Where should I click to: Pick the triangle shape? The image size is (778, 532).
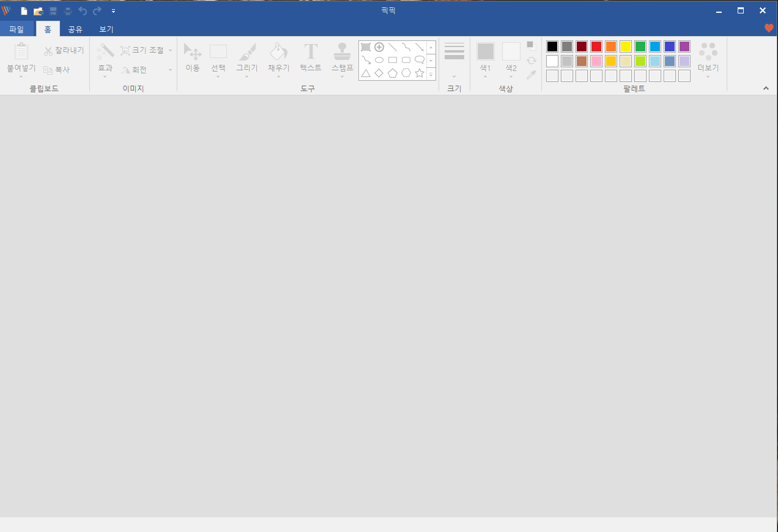(366, 73)
